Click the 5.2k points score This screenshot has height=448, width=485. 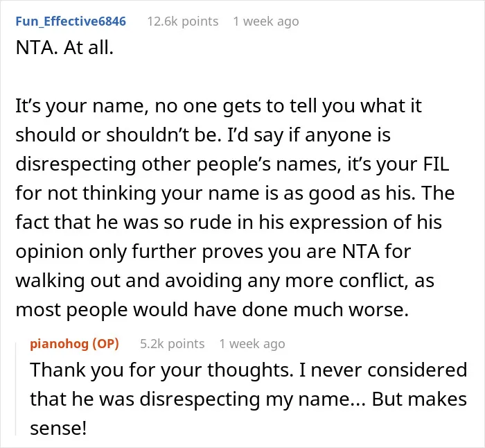pyautogui.click(x=173, y=344)
